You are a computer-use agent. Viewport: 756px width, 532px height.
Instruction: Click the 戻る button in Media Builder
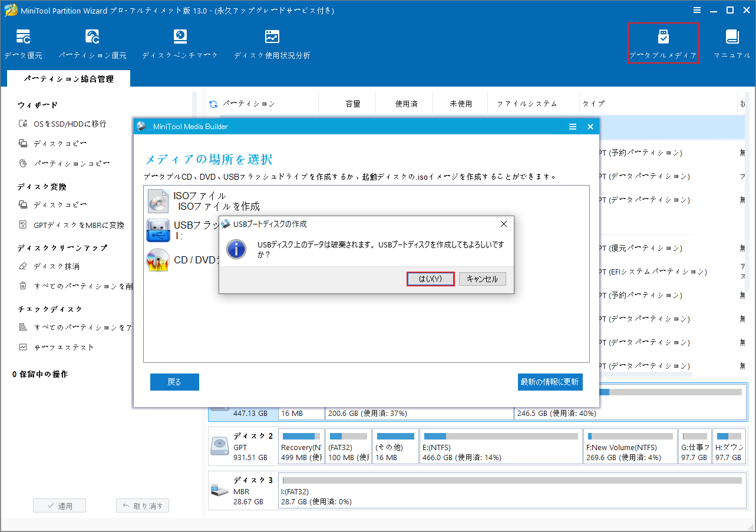(174, 382)
